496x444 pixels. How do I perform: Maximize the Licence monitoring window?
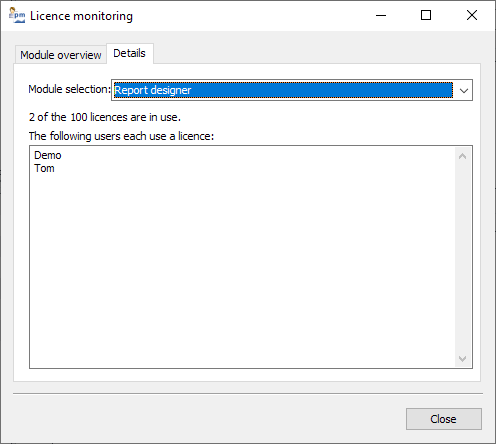click(426, 15)
